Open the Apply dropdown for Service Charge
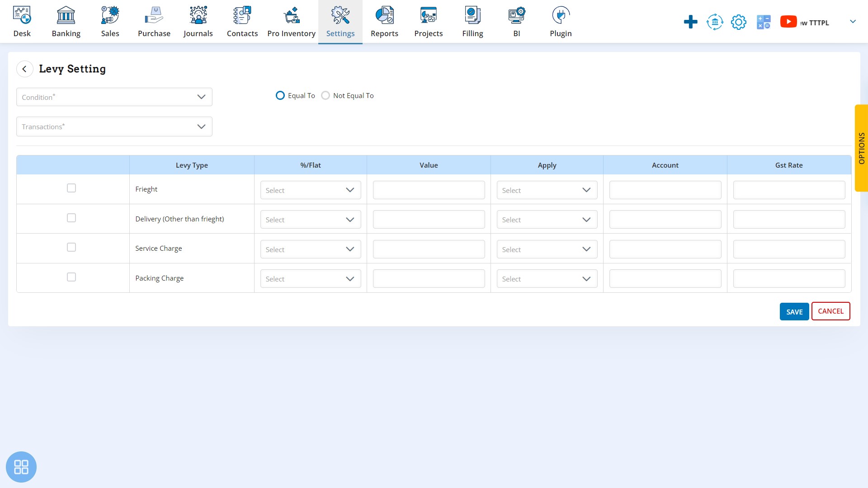This screenshot has width=868, height=488. (x=547, y=249)
